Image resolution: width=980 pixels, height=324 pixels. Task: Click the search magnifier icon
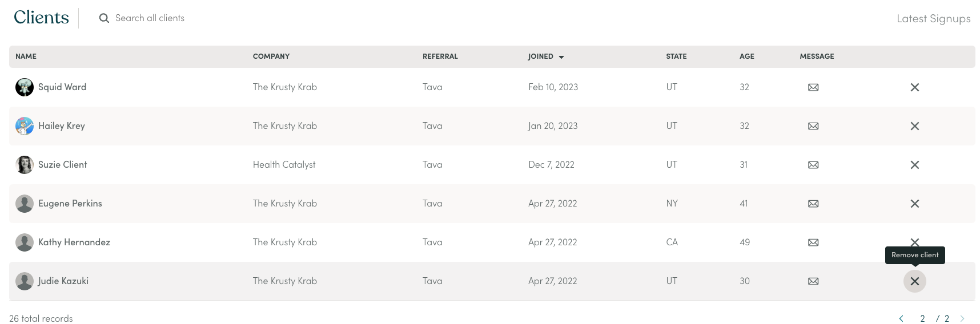[104, 18]
